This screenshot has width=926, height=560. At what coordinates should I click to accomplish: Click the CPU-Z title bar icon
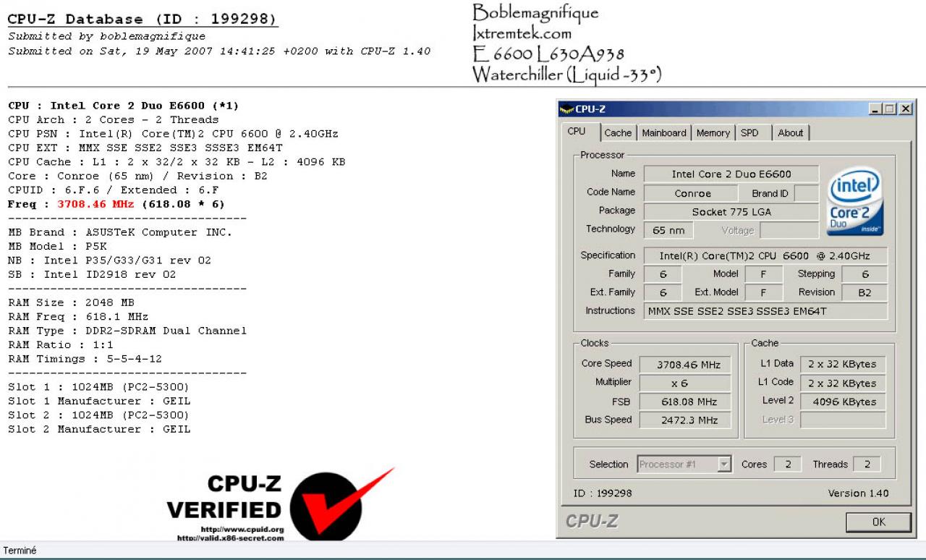point(566,109)
